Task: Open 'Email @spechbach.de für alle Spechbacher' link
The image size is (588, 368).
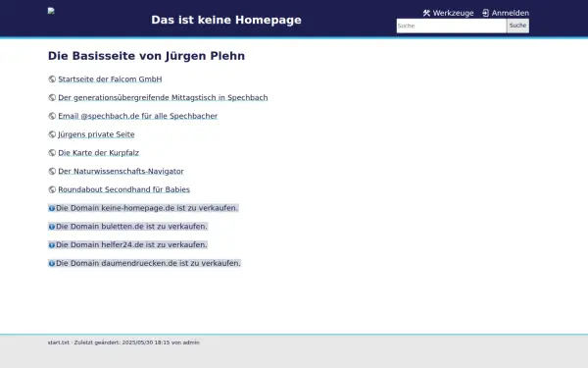Action: [137, 116]
